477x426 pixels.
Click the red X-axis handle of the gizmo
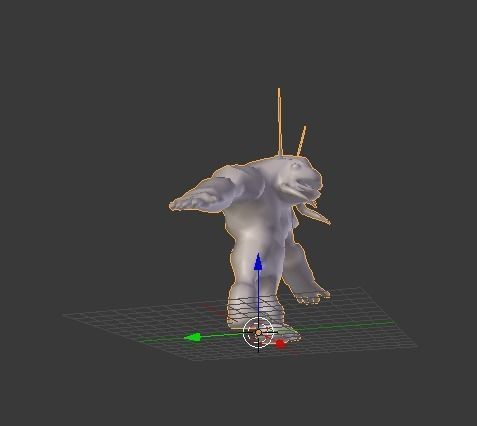(280, 344)
